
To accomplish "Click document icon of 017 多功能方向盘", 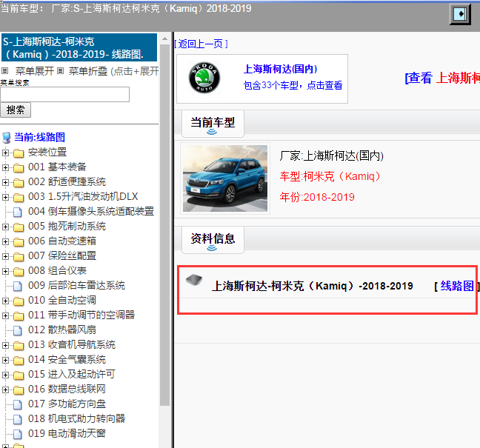I will tap(18, 404).
